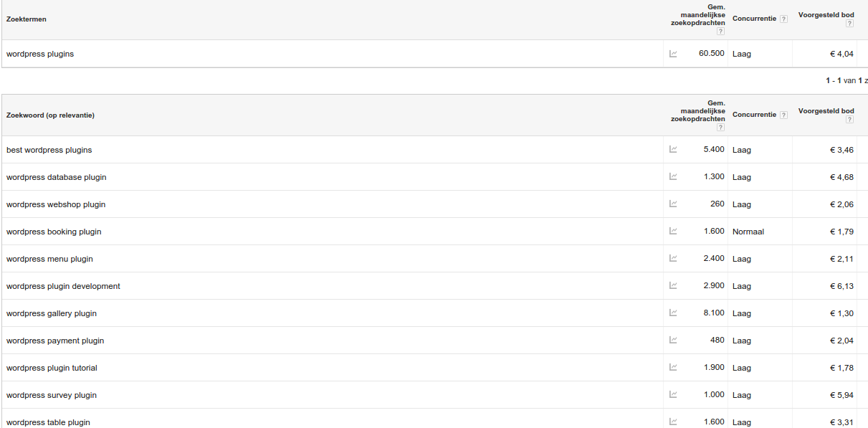The image size is (868, 428).
Task: Sort keyword table by Voorgesteld bod header
Action: click(x=826, y=111)
